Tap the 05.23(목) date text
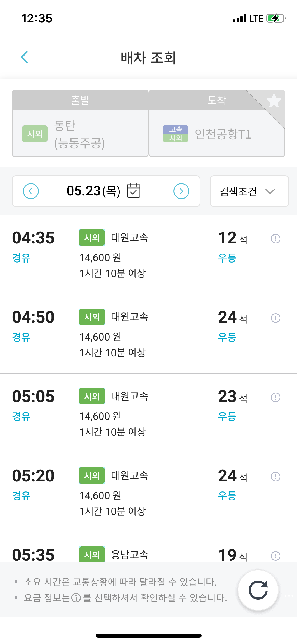 pyautogui.click(x=93, y=191)
